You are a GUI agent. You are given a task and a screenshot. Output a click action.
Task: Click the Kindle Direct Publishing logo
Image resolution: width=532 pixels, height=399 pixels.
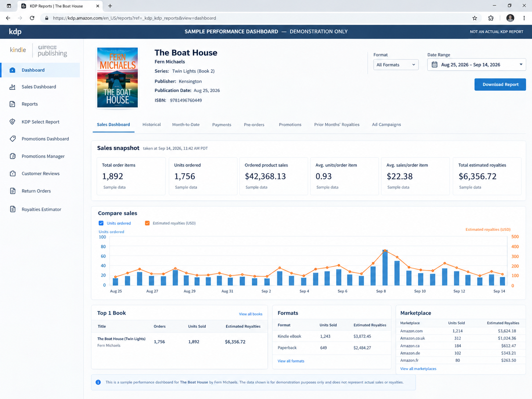[x=39, y=50]
